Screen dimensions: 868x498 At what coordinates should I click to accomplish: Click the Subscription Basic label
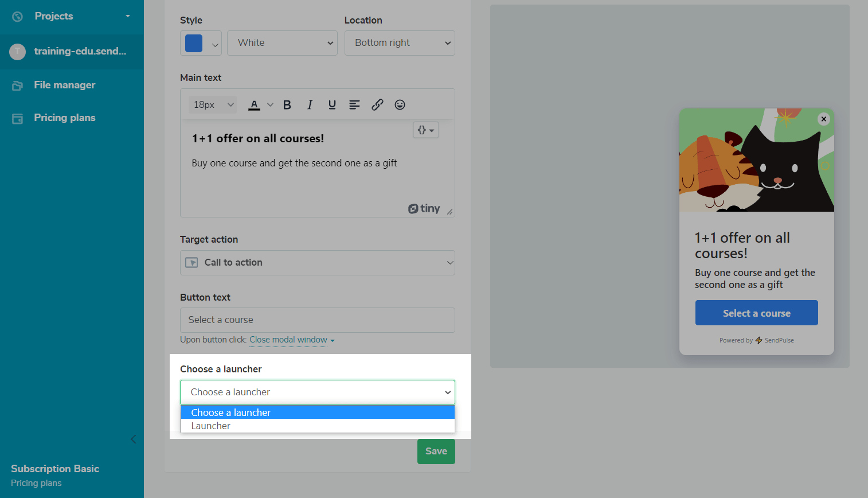(x=55, y=469)
